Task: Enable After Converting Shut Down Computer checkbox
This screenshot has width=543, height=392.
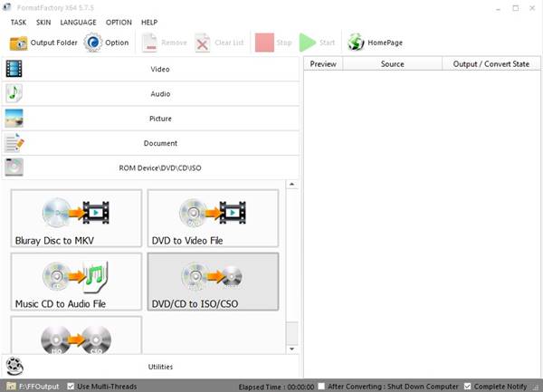Action: coord(321,386)
